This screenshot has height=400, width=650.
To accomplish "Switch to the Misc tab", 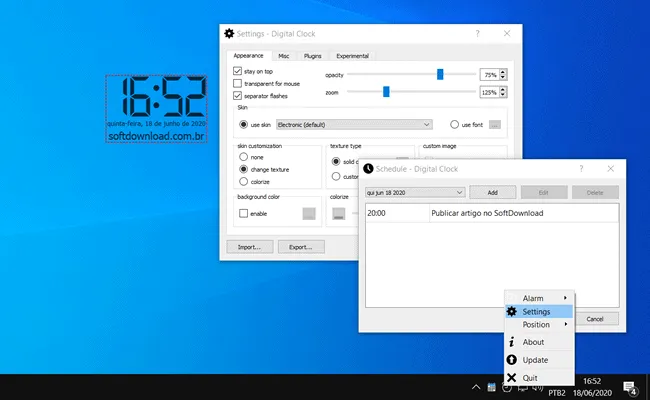I will (x=284, y=56).
